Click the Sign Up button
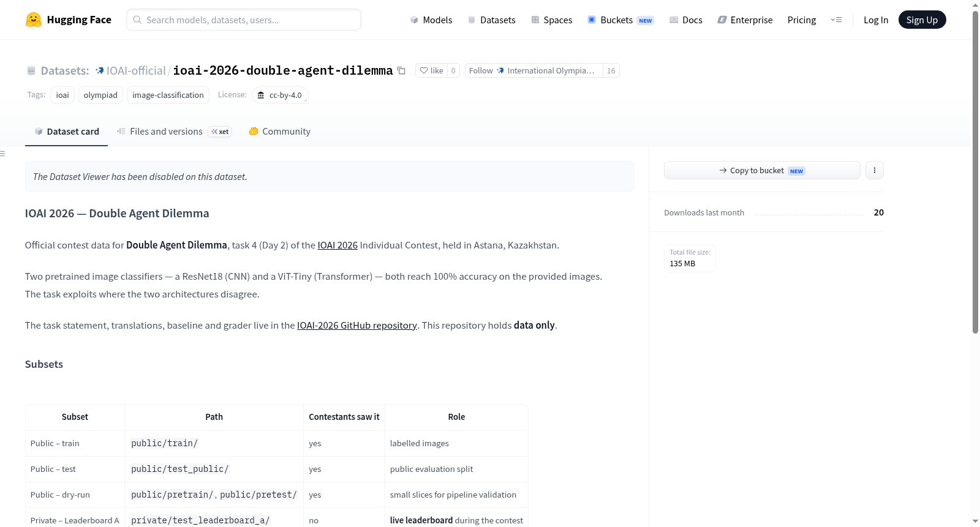 tap(922, 20)
